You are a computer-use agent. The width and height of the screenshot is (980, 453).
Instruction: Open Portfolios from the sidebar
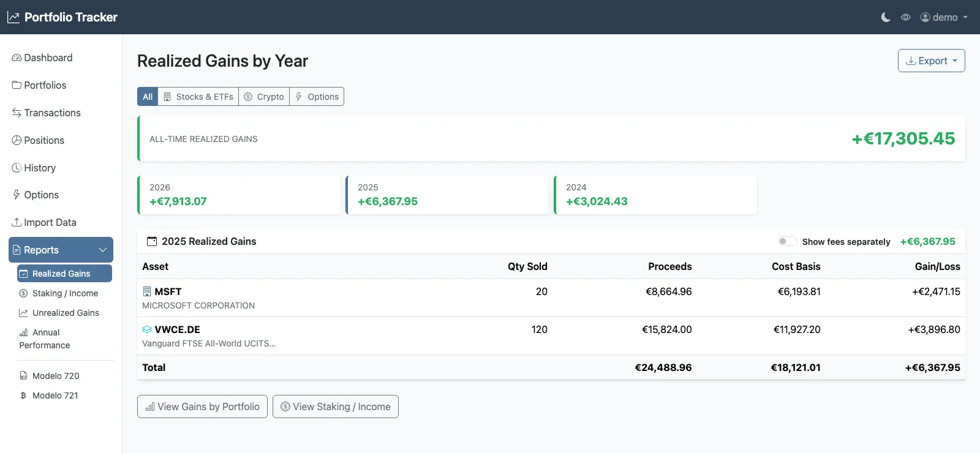61,85
